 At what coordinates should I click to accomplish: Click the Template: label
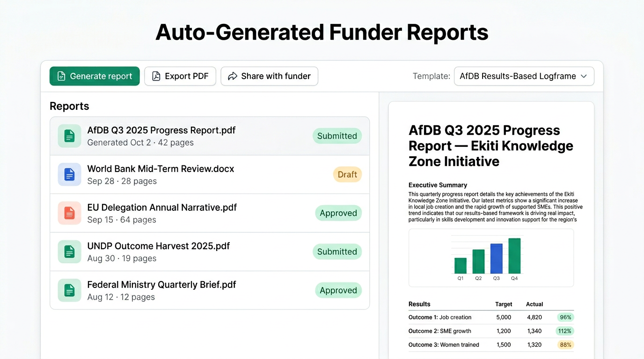(432, 76)
